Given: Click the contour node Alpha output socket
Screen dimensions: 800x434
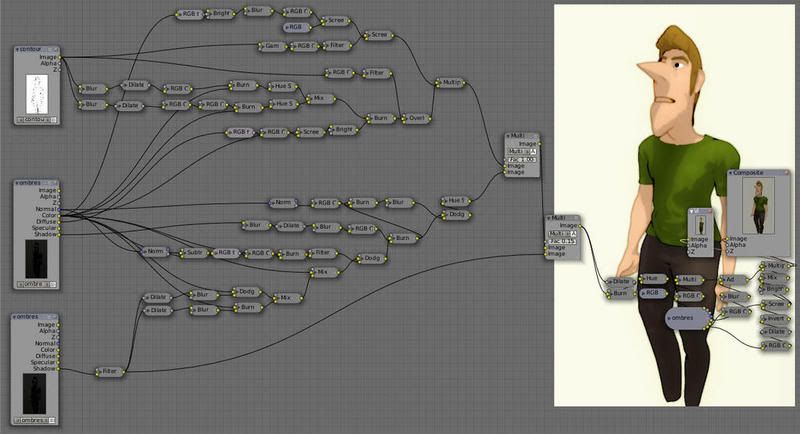Looking at the screenshot, I should point(59,63).
